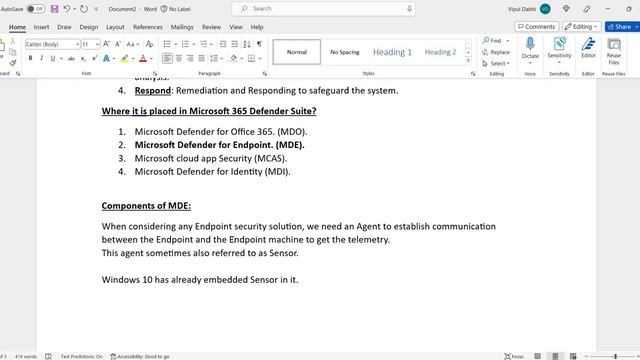
Task: Switch to the Insert tab
Action: point(41,27)
